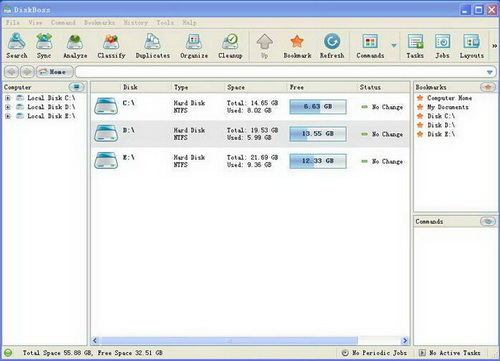This screenshot has height=361, width=500.
Task: Start the Analyze disk tool
Action: 75,46
